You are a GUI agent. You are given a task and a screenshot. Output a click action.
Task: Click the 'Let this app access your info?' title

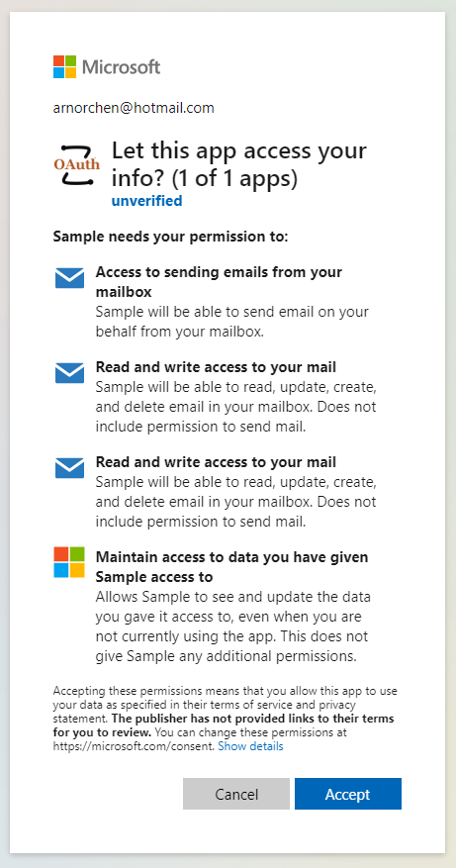[239, 164]
